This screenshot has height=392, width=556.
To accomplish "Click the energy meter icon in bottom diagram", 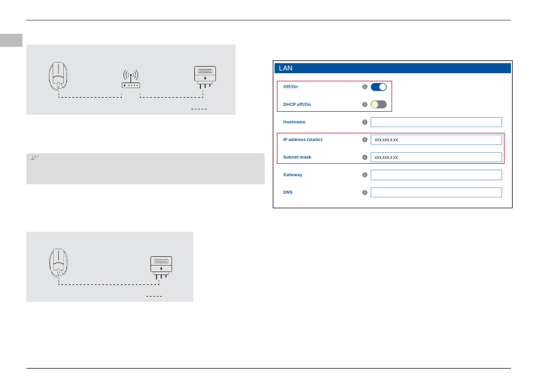I will pos(162,267).
